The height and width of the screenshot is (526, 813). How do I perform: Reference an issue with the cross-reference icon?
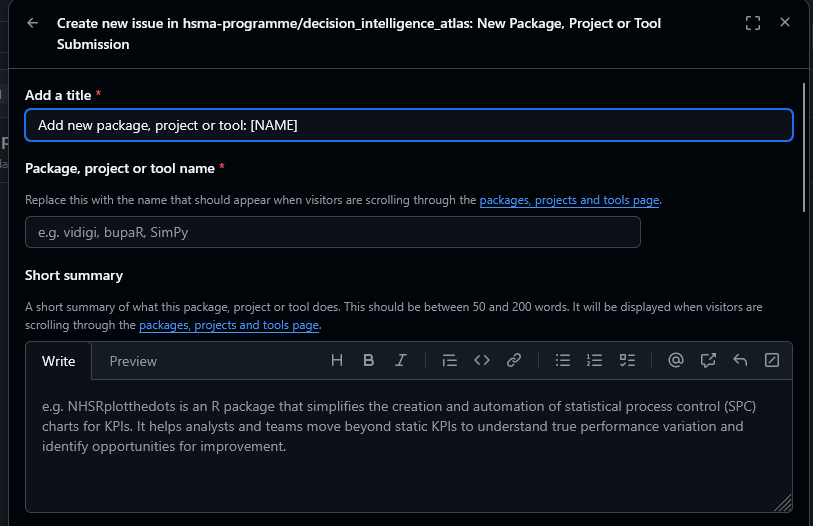coord(708,360)
